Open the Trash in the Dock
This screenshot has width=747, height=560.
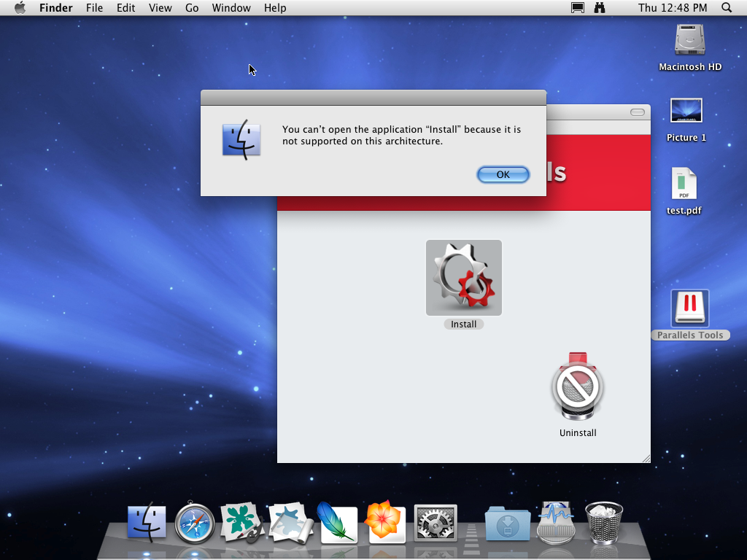pyautogui.click(x=603, y=522)
